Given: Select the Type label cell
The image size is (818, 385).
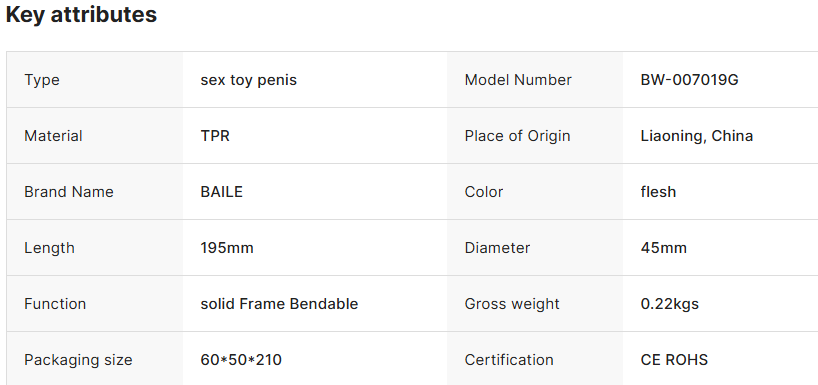Looking at the screenshot, I should pos(94,80).
